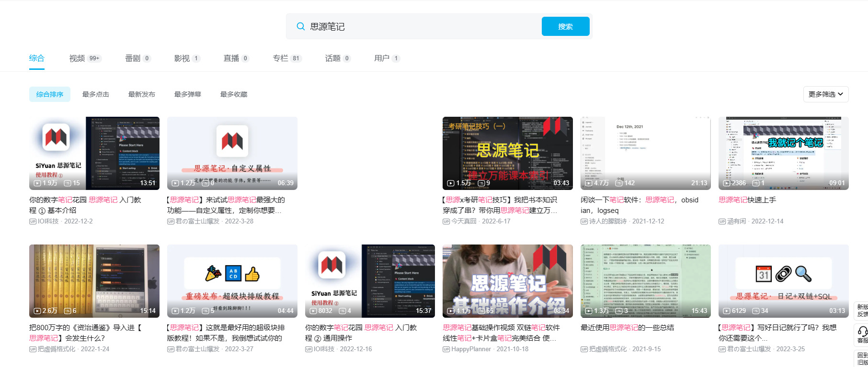
Task: Click the UP badge next to 涵有闲
Action: (722, 222)
